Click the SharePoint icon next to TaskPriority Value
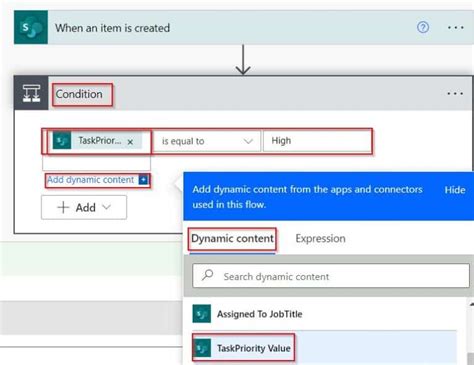This screenshot has height=365, width=474. click(202, 348)
